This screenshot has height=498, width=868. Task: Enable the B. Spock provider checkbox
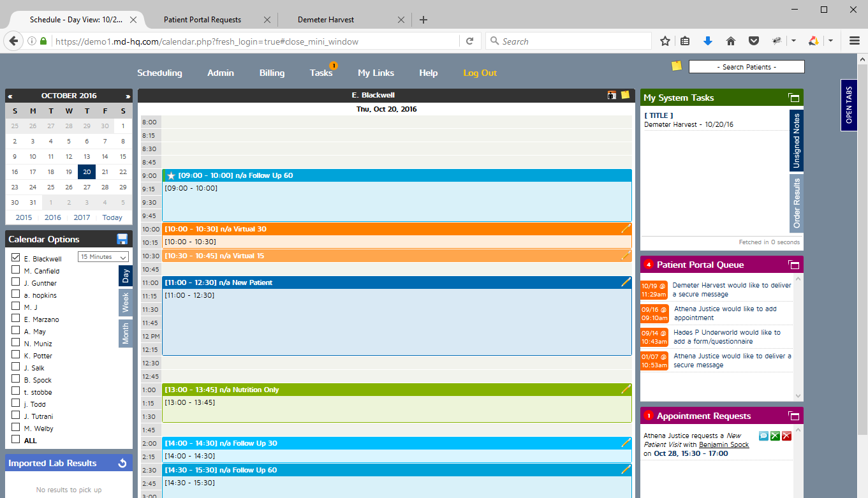(x=14, y=379)
